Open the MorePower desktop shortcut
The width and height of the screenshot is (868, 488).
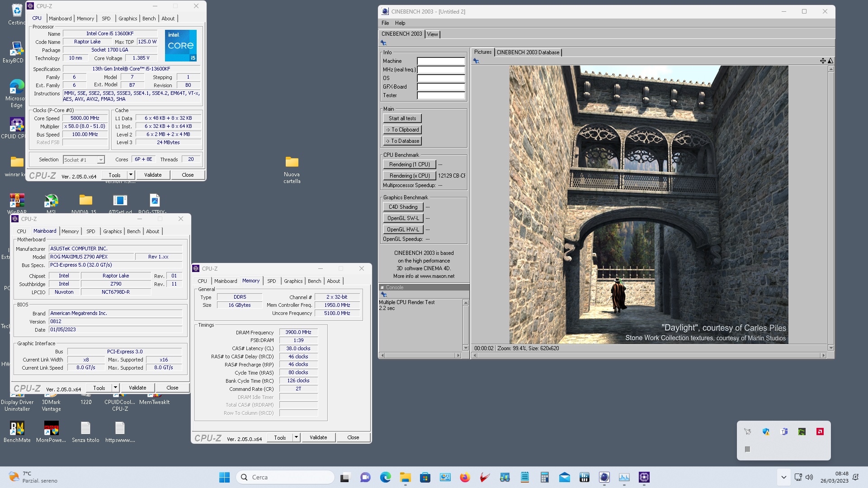(51, 432)
